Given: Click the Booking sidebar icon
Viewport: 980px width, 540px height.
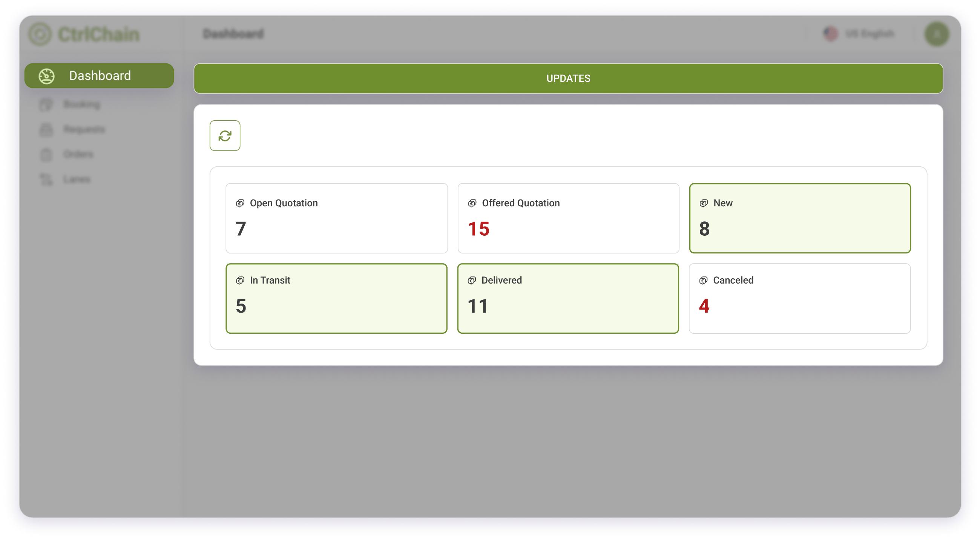Looking at the screenshot, I should (x=46, y=104).
